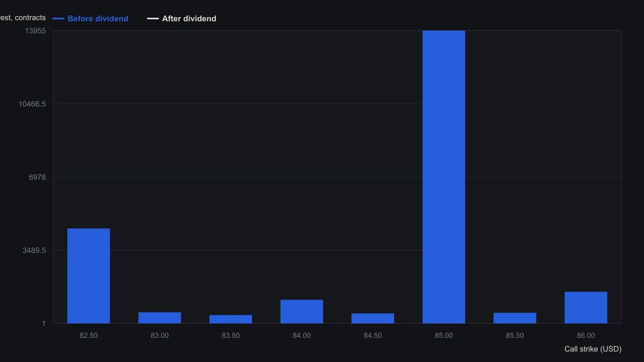Toggle the After dividend legend series
Screen dimensions: 644x362
tap(182, 19)
